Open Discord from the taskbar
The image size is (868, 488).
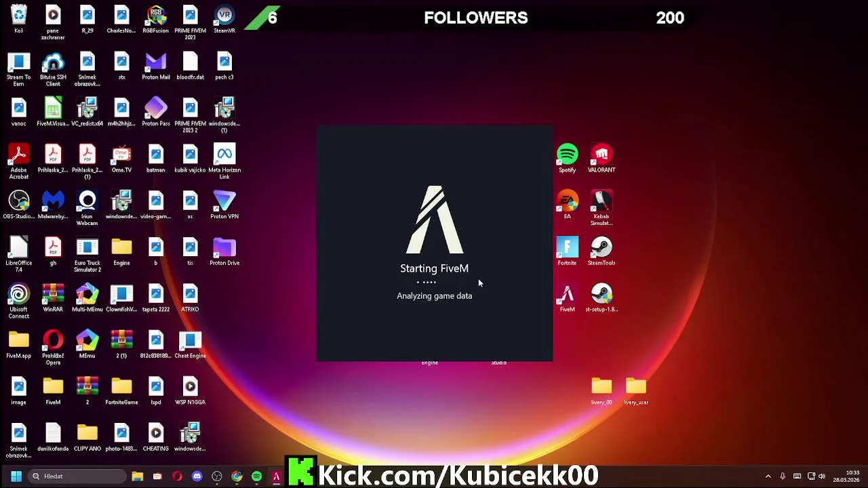click(x=197, y=476)
